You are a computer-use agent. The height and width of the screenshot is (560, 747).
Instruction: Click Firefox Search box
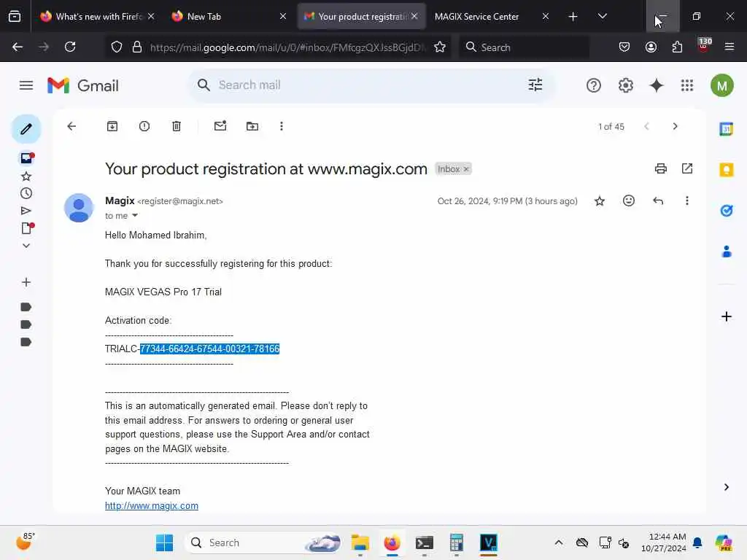(x=524, y=47)
